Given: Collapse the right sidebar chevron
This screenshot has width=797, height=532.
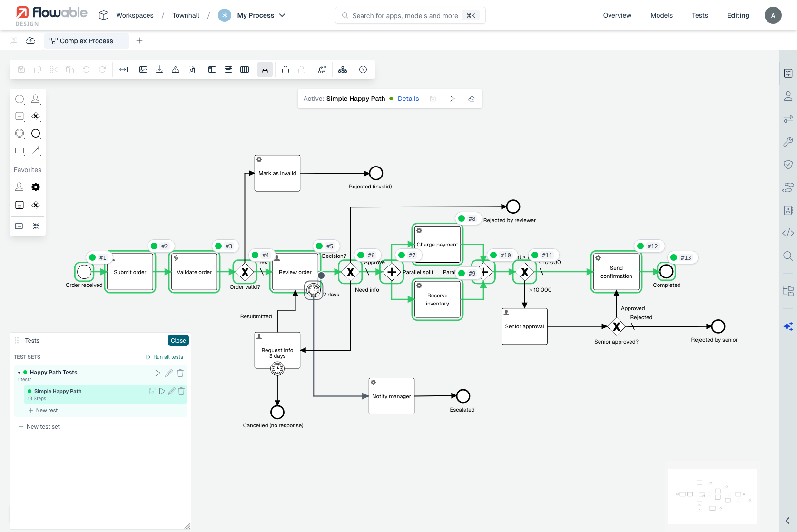Looking at the screenshot, I should click(x=788, y=521).
